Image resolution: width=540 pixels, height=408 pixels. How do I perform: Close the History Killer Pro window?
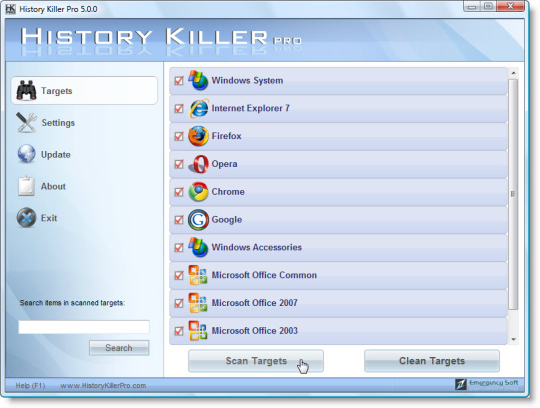[x=511, y=6]
